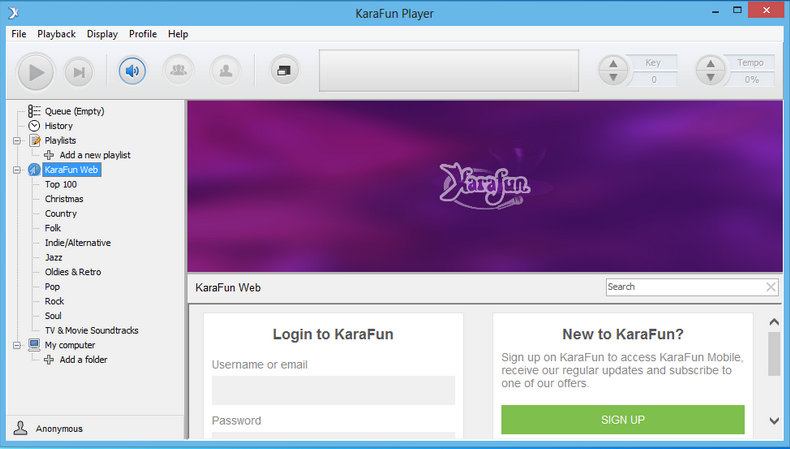Click the Queue list icon
The image size is (790, 449).
pyautogui.click(x=34, y=111)
